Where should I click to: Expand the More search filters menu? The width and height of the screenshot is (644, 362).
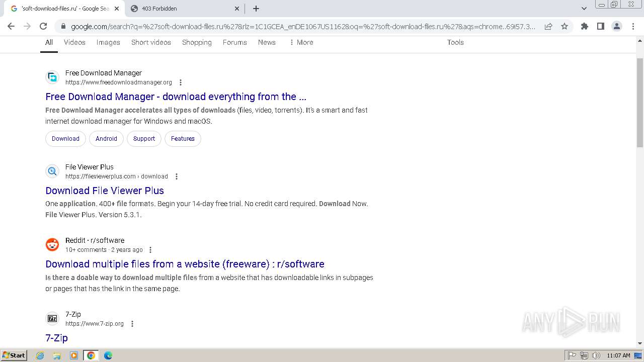(x=301, y=42)
